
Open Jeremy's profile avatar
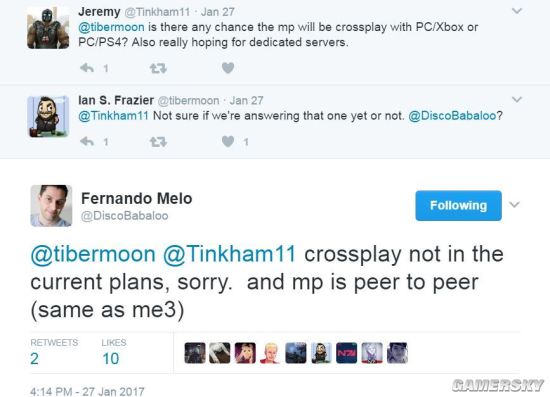pos(48,28)
